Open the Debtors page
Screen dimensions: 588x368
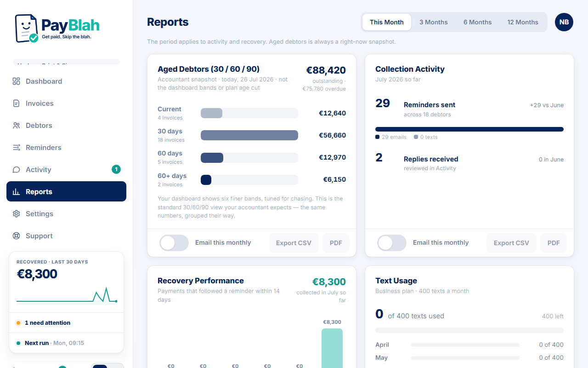click(x=66, y=126)
